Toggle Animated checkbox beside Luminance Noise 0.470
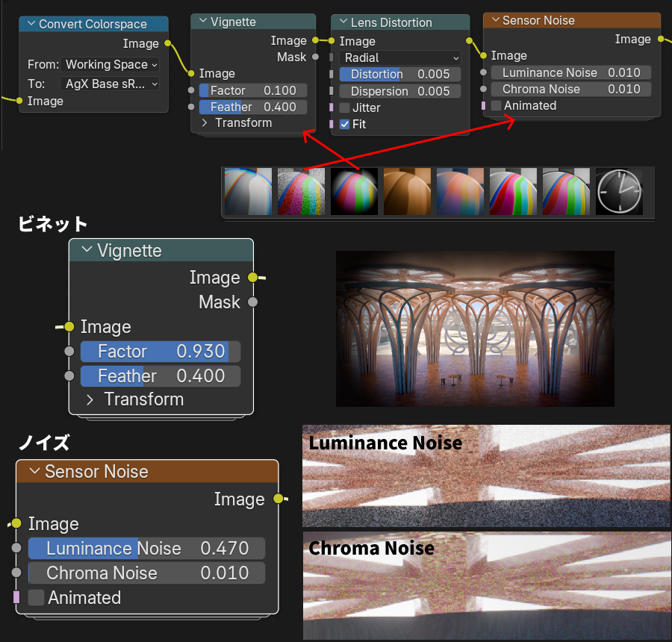 click(x=36, y=598)
